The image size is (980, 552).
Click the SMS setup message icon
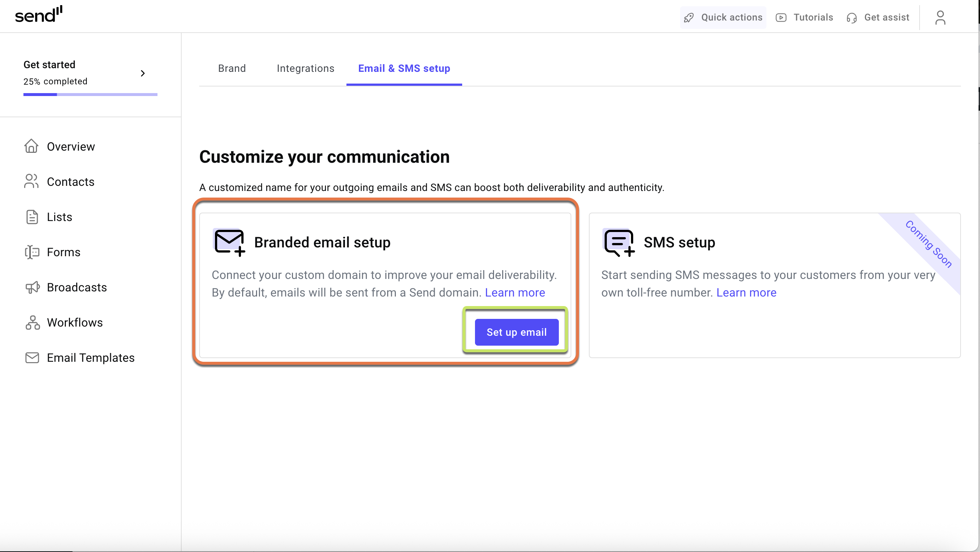[619, 243]
